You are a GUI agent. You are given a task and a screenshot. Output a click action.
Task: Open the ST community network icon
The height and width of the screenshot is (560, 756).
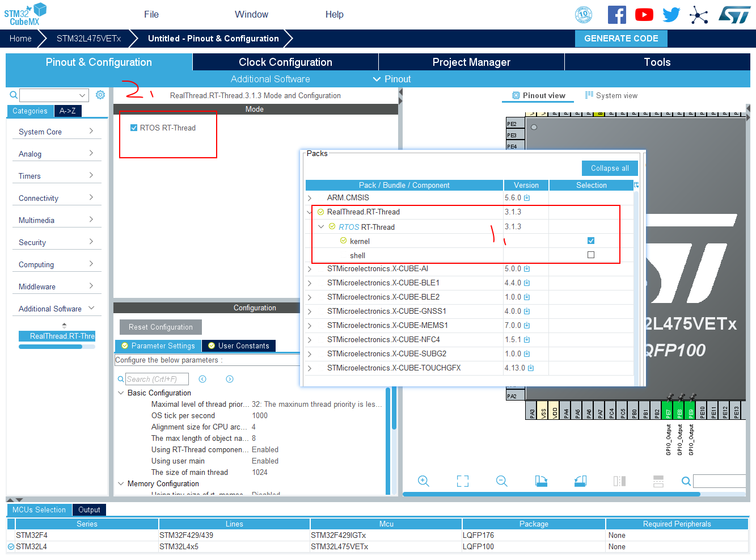pos(699,15)
